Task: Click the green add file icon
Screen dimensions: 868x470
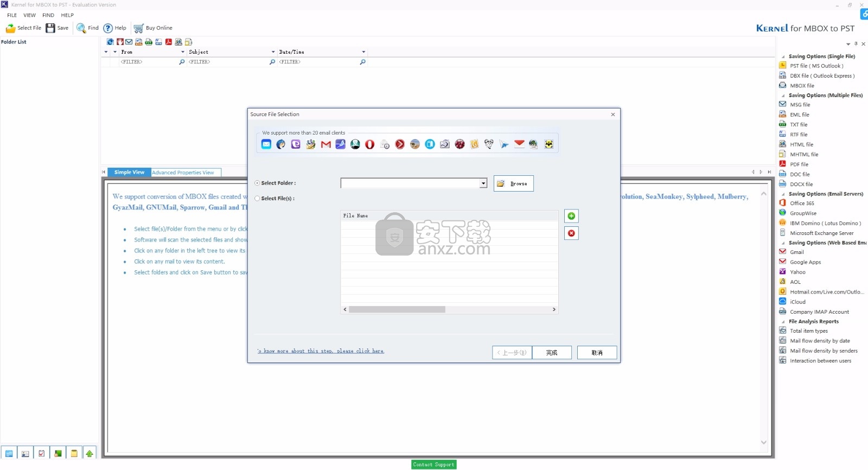Action: point(571,216)
